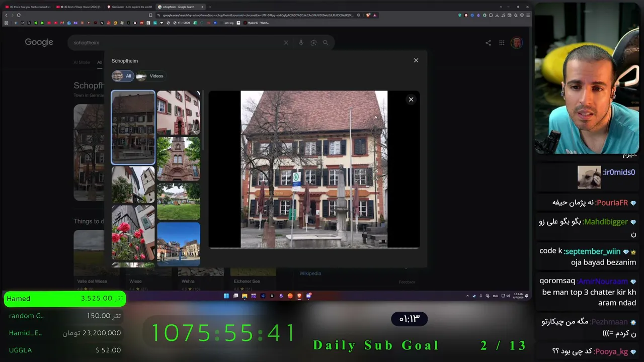
Task: Open the X app on the taskbar
Action: coord(272,296)
